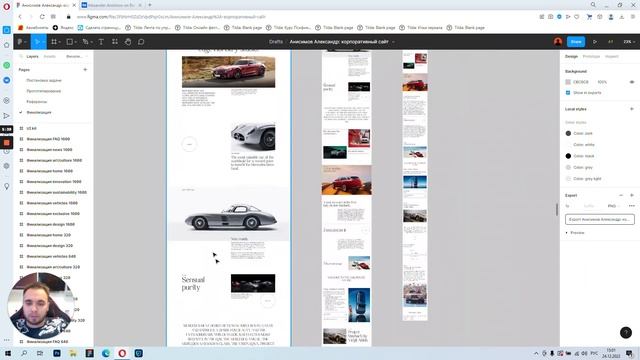Viewport: 640px width, 360px height.
Task: Open export format PNG dropdown
Action: [613, 206]
